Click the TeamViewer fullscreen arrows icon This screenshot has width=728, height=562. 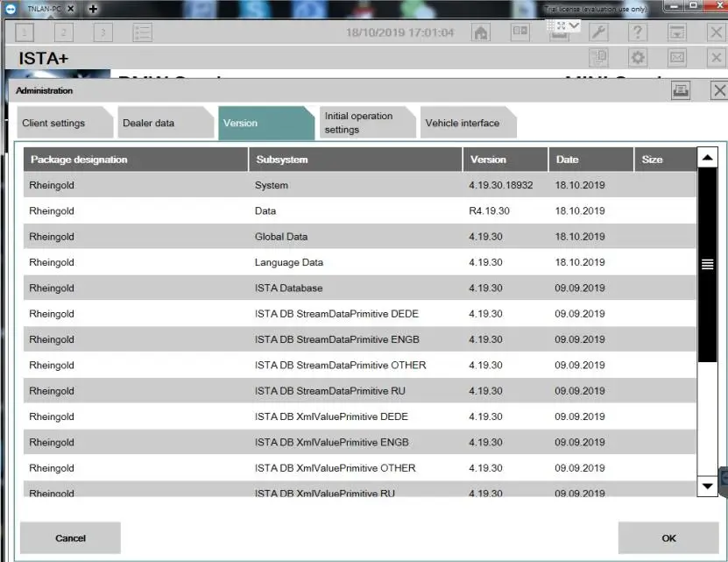(561, 25)
